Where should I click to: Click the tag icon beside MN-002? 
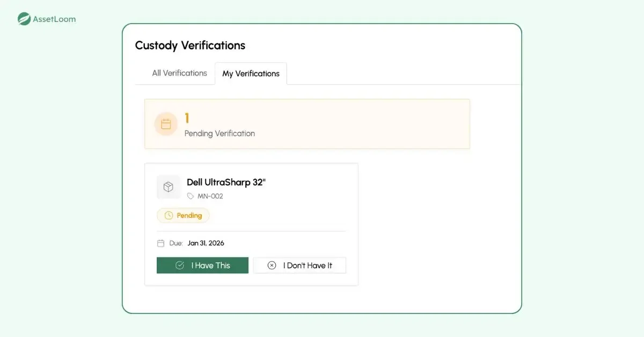click(191, 196)
